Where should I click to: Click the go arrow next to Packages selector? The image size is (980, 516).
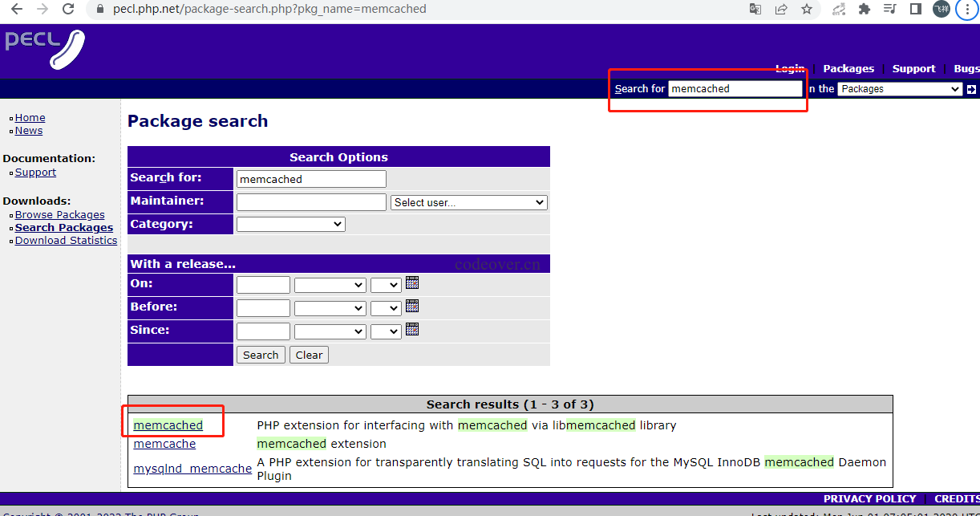971,89
